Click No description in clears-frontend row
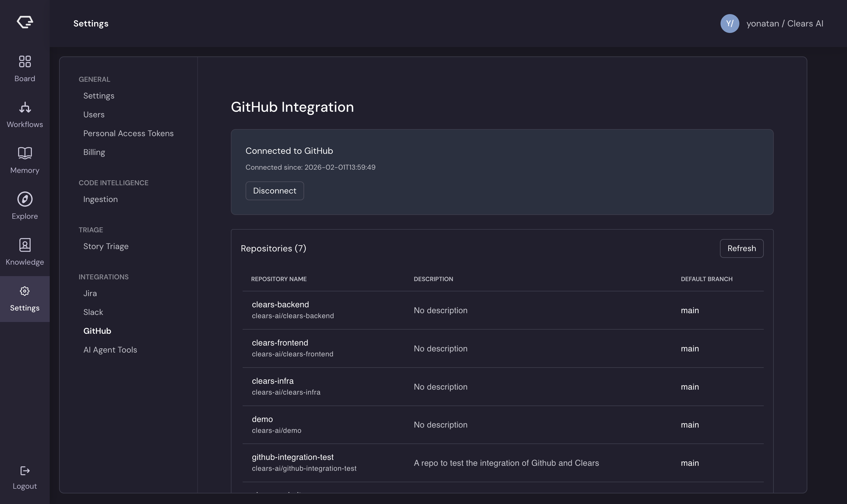The height and width of the screenshot is (504, 847). pos(441,348)
